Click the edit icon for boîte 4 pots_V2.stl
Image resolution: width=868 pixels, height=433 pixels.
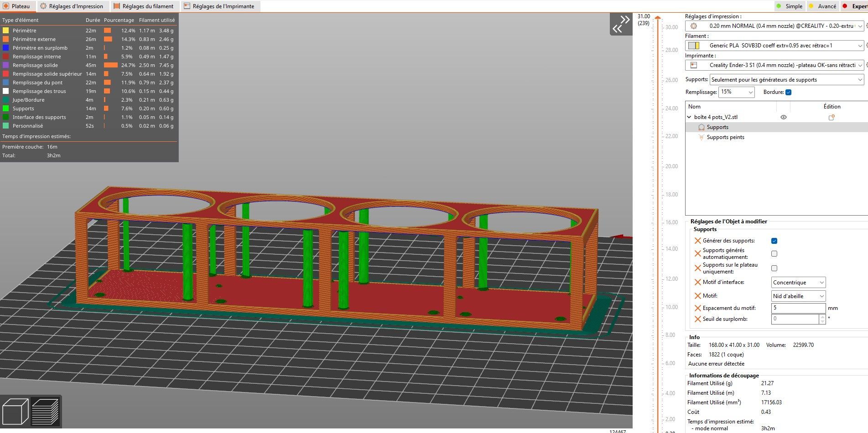832,117
